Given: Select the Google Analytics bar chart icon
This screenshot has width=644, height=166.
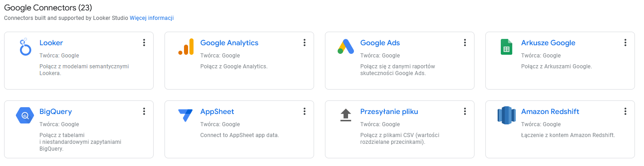Looking at the screenshot, I should pyautogui.click(x=186, y=47).
